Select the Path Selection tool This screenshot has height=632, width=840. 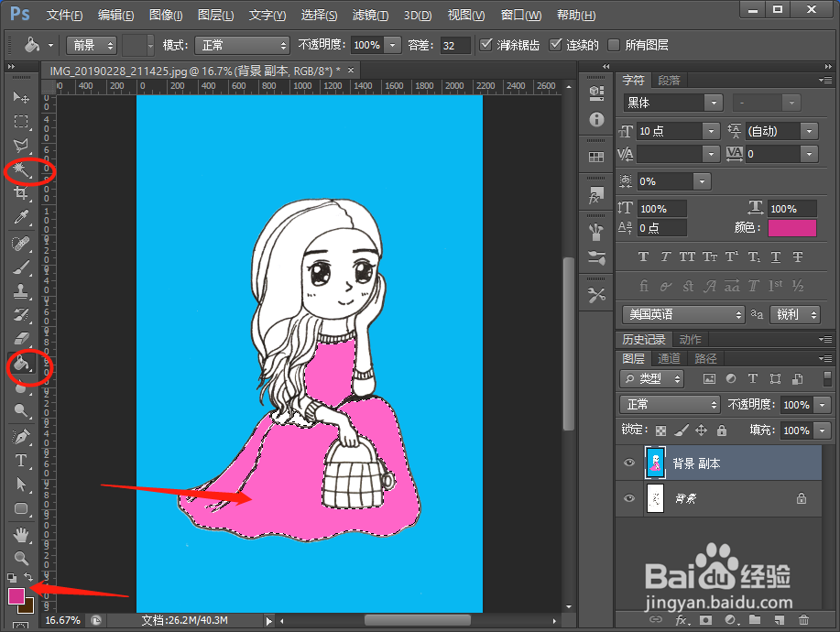pos(21,485)
